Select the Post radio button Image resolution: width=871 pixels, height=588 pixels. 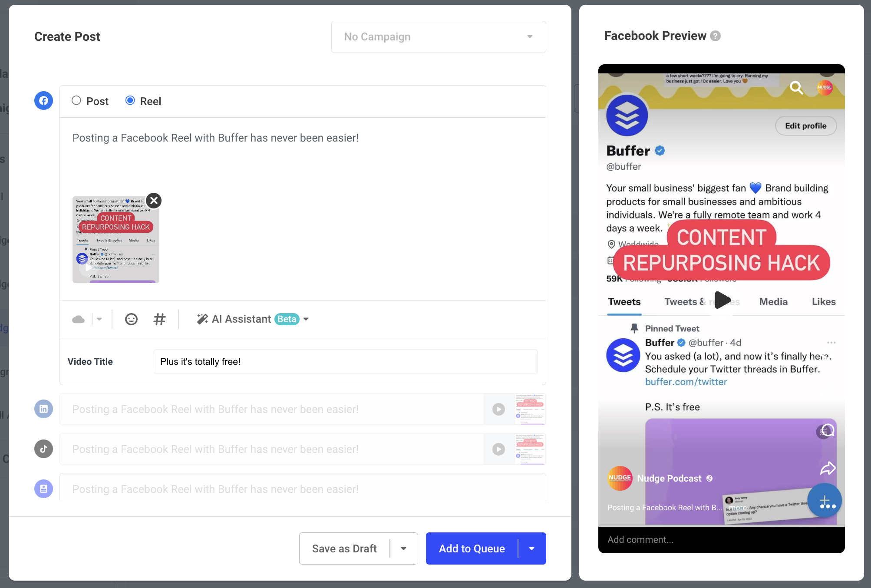[x=76, y=100]
